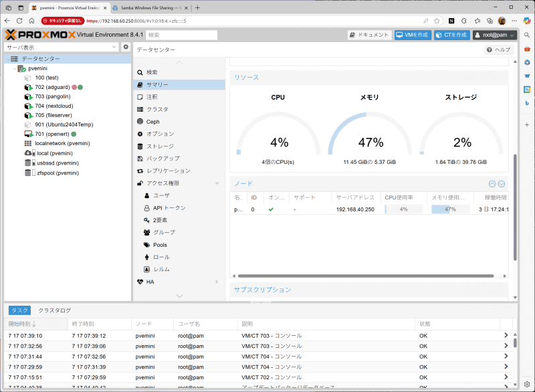535x392 pixels.
Task: Open Pools page
Action: (160, 245)
